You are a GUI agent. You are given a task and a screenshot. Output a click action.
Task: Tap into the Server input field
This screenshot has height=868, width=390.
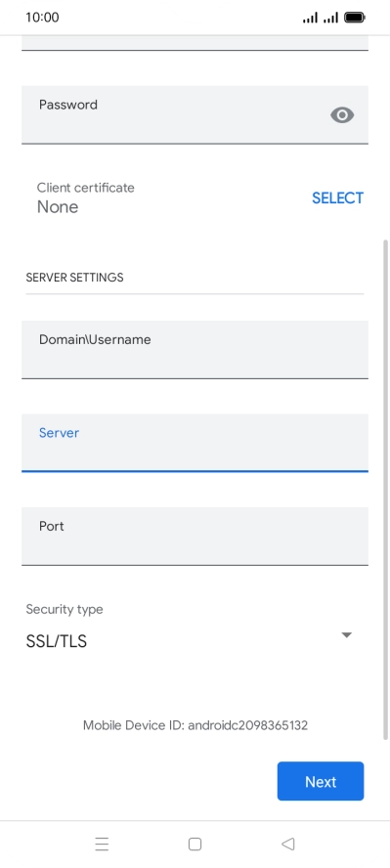195,443
